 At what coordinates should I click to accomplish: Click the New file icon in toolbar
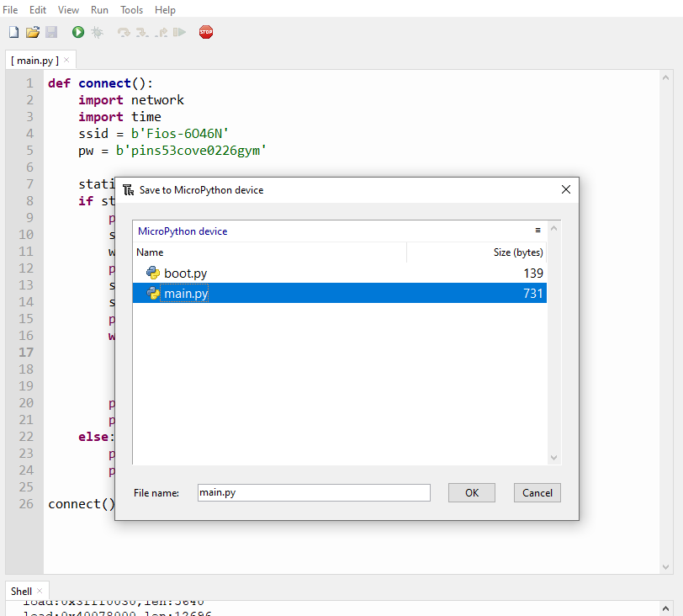click(13, 32)
